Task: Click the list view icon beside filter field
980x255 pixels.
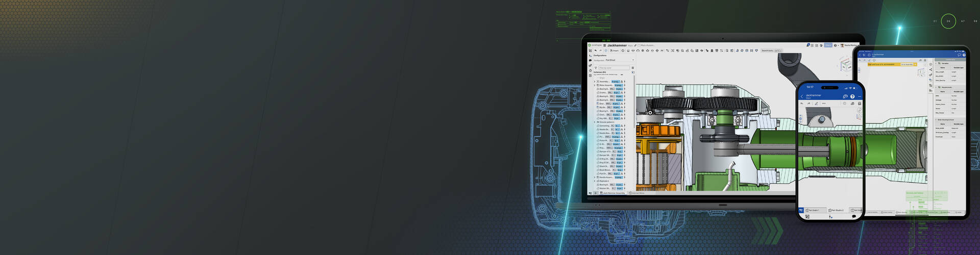Action: [x=633, y=68]
